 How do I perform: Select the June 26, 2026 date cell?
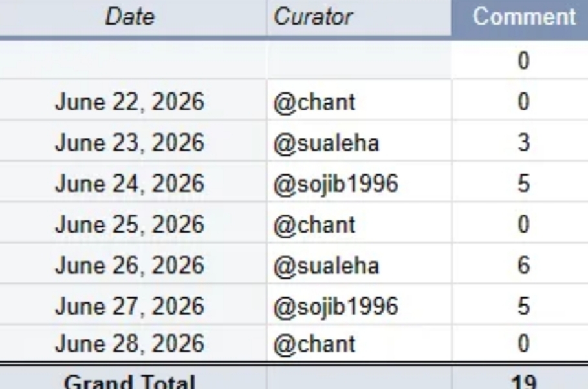click(130, 265)
